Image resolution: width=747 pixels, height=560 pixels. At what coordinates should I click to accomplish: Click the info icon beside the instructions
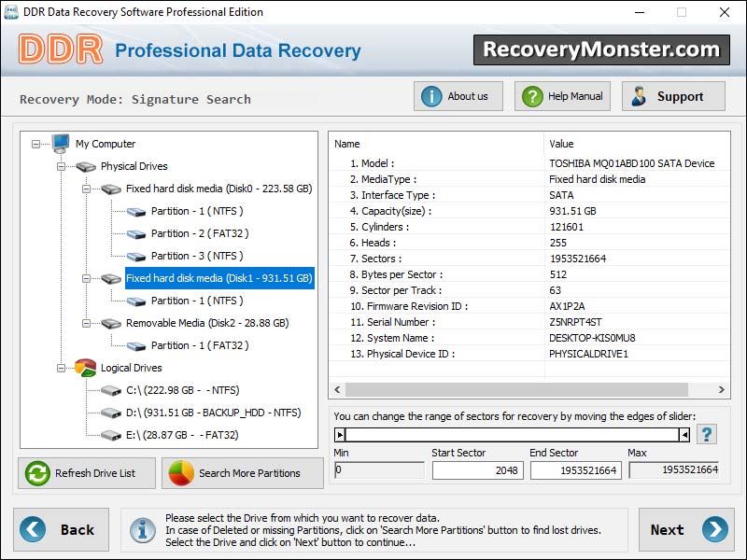pyautogui.click(x=143, y=530)
